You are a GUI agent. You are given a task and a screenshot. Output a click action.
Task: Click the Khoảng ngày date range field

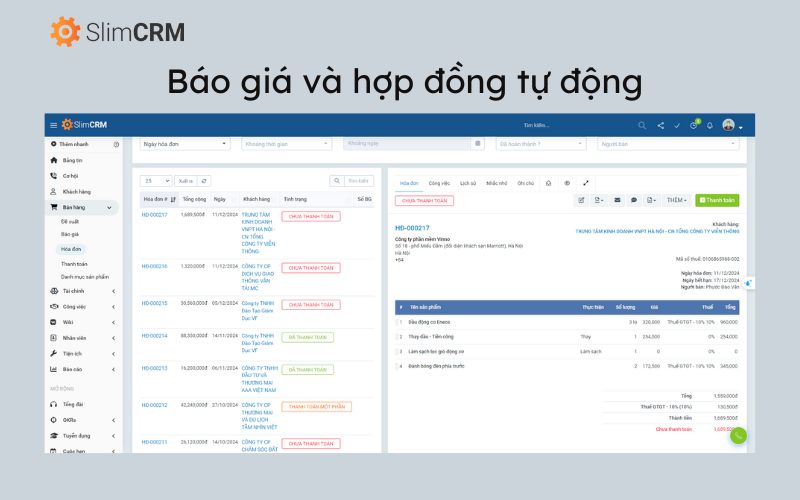coord(407,144)
